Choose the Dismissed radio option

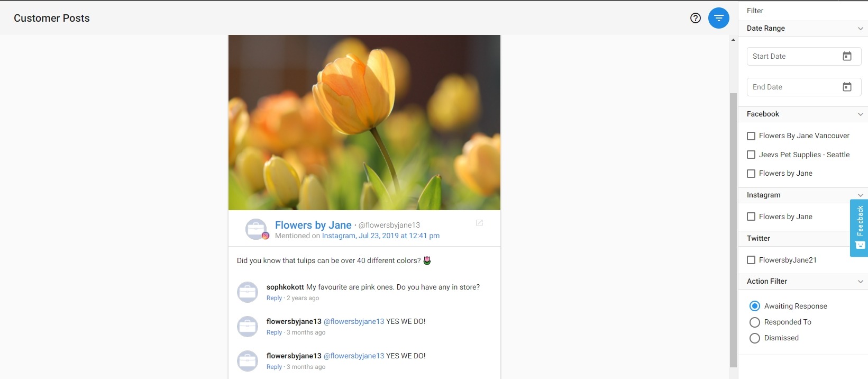pos(755,338)
